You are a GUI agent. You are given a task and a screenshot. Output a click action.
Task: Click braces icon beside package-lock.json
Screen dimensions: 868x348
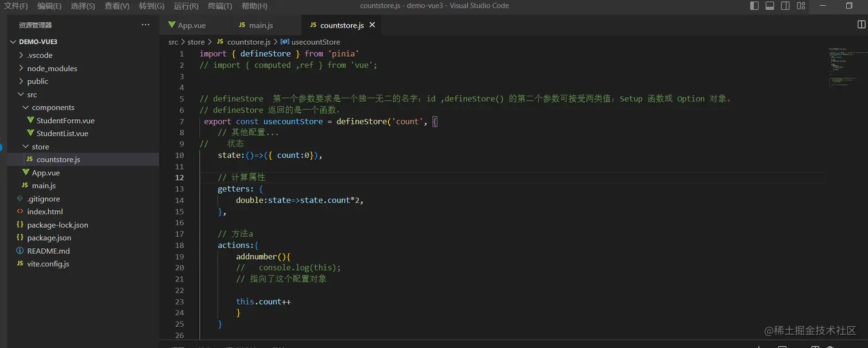[x=20, y=225]
